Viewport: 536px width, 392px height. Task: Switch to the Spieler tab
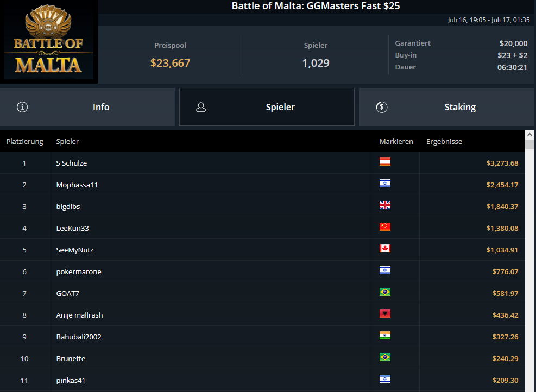(267, 107)
